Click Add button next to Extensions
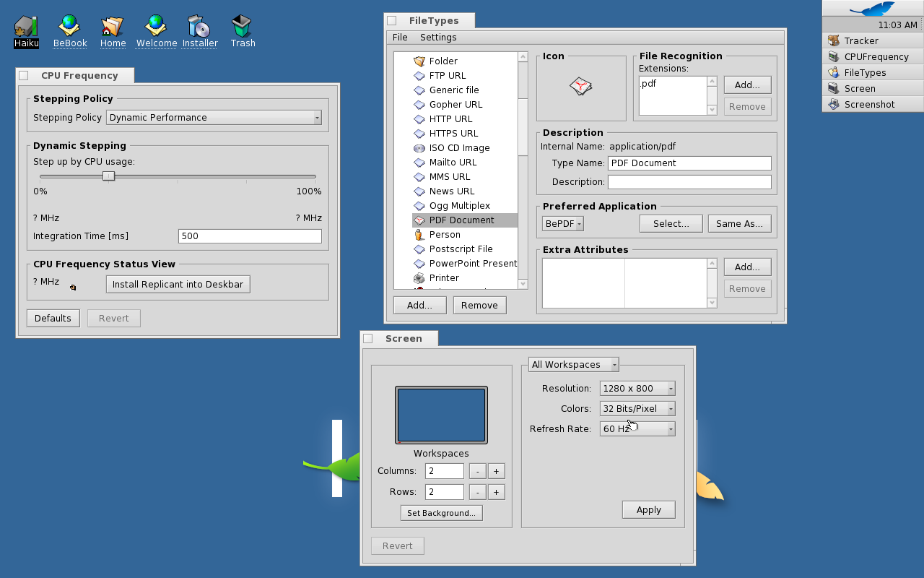Viewport: 924px width, 578px height. tap(747, 85)
